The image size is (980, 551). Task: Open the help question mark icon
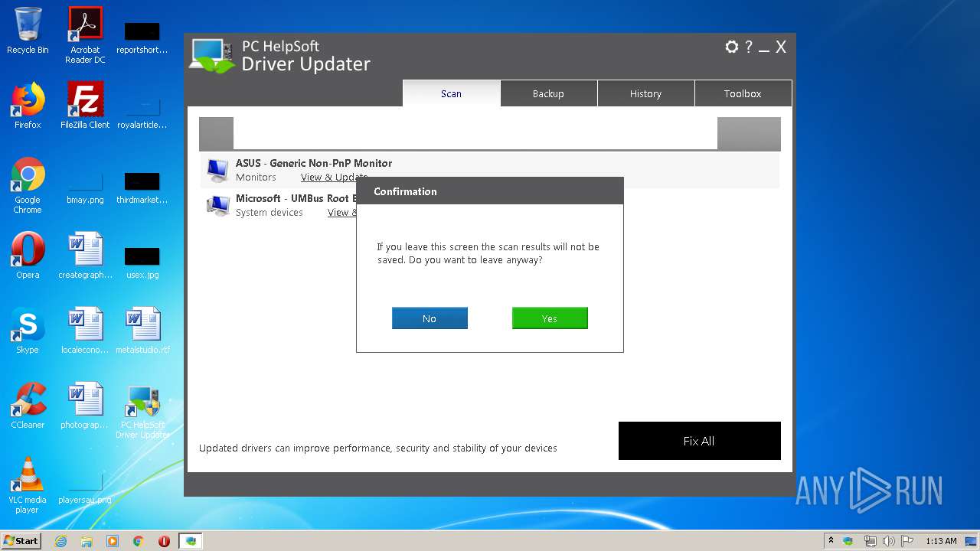749,47
